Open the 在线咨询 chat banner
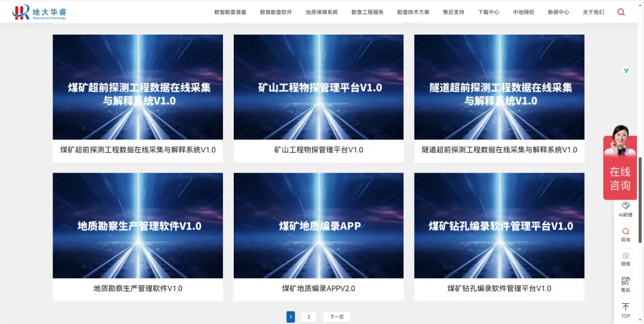 [x=620, y=162]
